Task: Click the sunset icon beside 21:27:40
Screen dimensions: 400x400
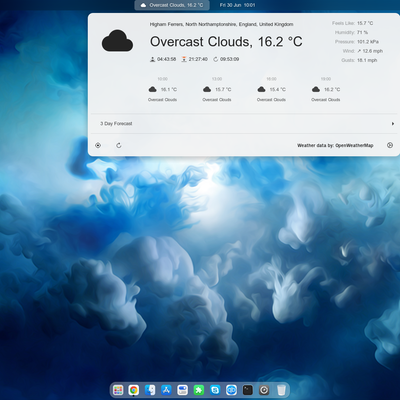Action: 184,59
